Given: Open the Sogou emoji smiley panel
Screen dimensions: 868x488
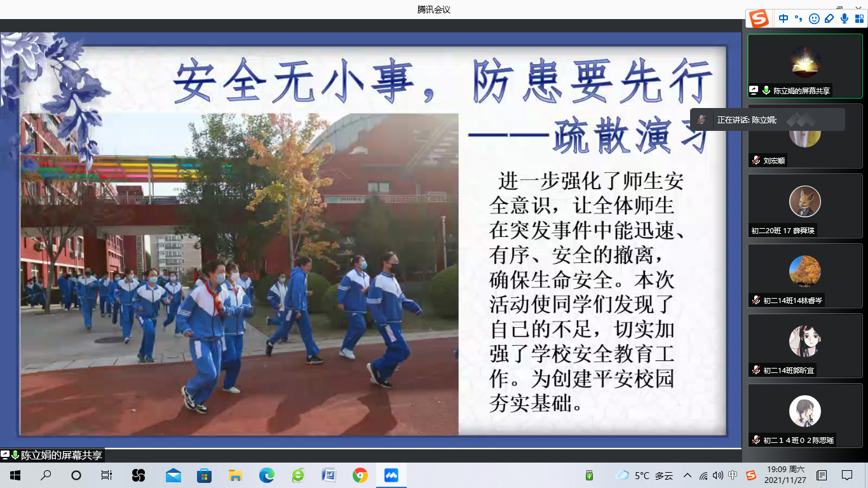Looking at the screenshot, I should coord(814,19).
